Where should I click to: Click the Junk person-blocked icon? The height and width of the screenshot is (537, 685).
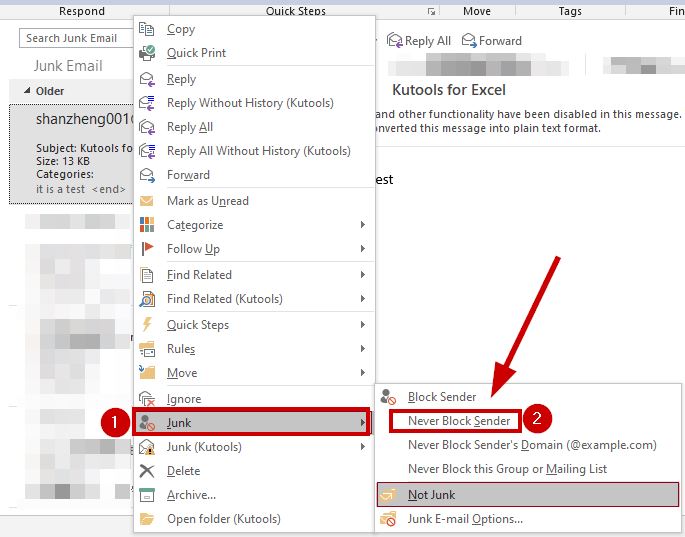click(x=147, y=423)
